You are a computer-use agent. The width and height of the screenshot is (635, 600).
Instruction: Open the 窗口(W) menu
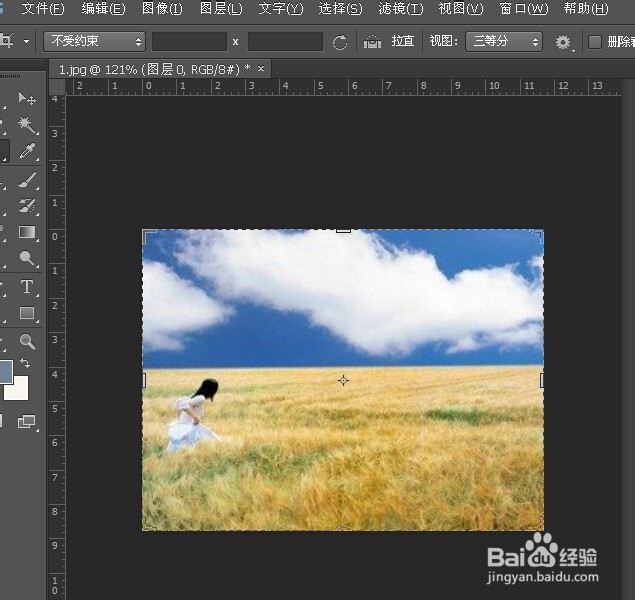click(524, 9)
